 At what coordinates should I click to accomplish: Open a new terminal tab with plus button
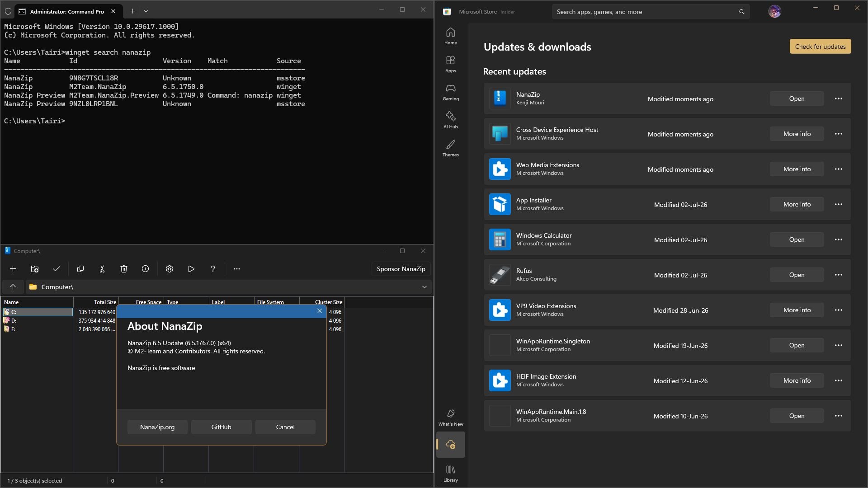pyautogui.click(x=132, y=11)
